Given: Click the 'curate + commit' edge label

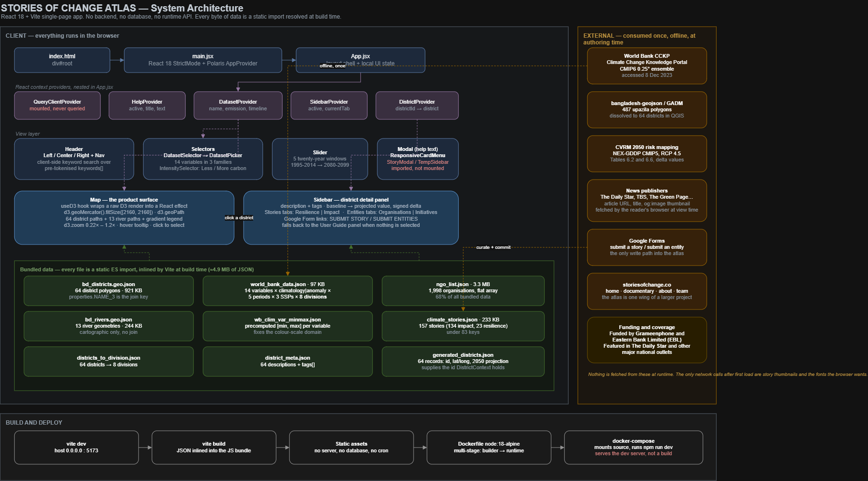Looking at the screenshot, I should 493,247.
